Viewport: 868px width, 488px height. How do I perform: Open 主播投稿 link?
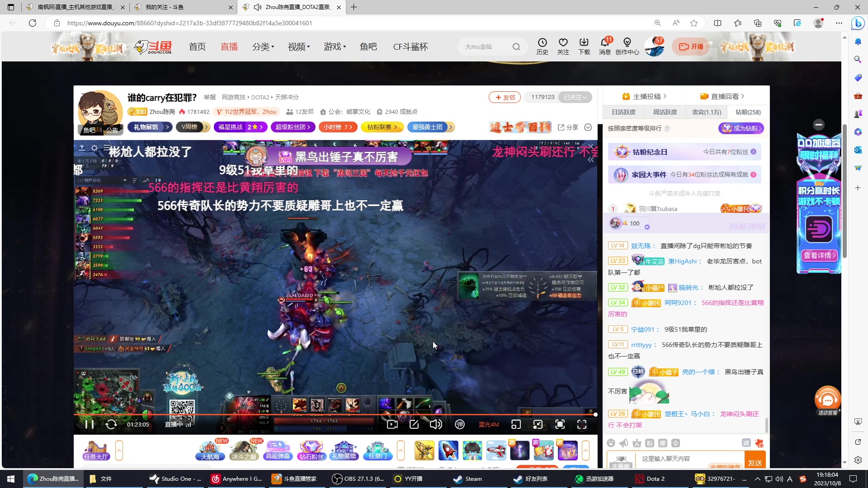point(644,96)
